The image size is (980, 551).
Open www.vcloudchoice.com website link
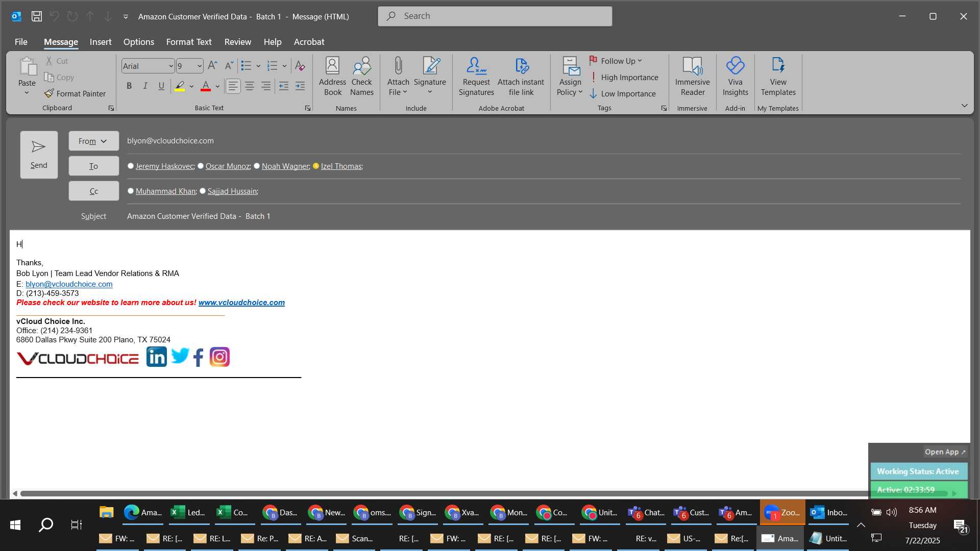click(x=241, y=303)
